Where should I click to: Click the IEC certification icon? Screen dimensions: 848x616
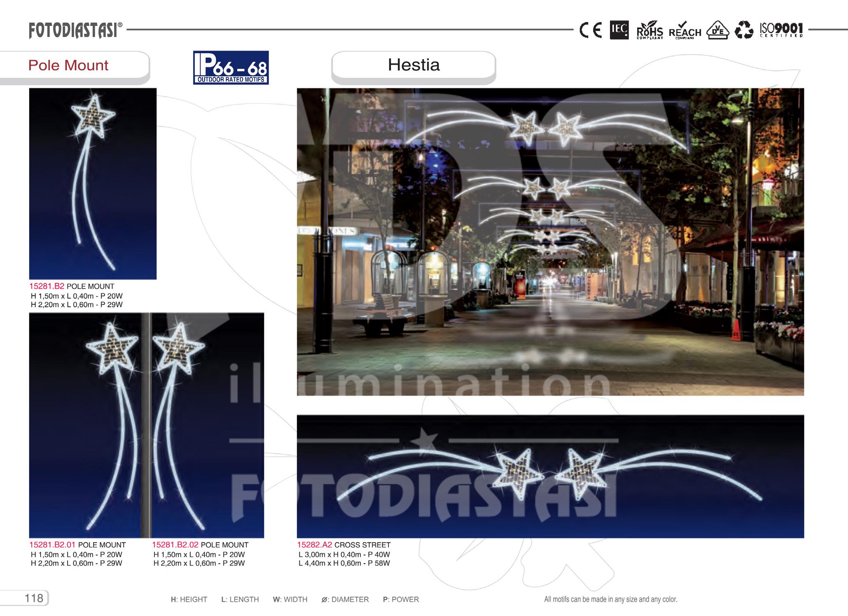(619, 30)
